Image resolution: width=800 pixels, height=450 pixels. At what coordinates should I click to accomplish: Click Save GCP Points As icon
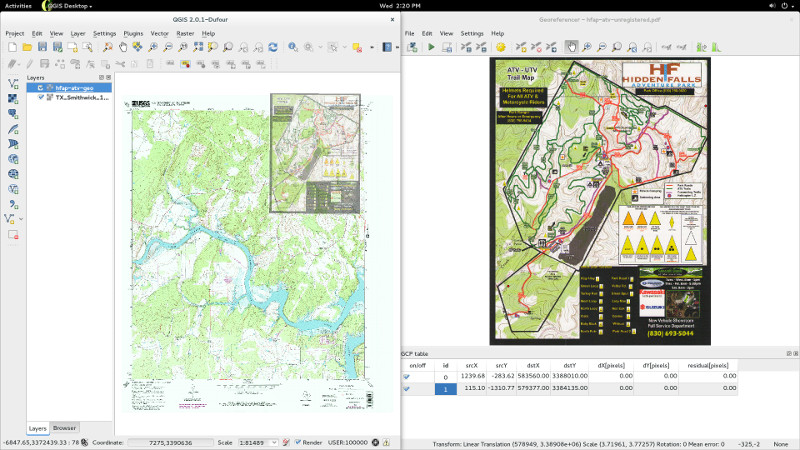[x=481, y=47]
